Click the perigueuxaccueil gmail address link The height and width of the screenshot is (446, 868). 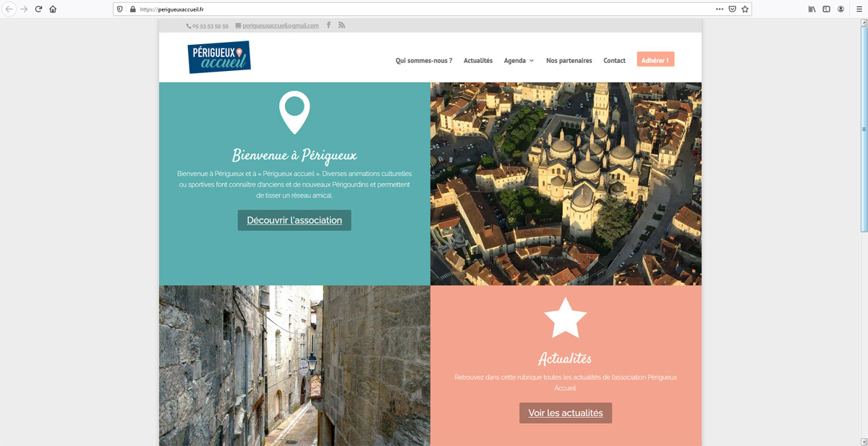(281, 26)
